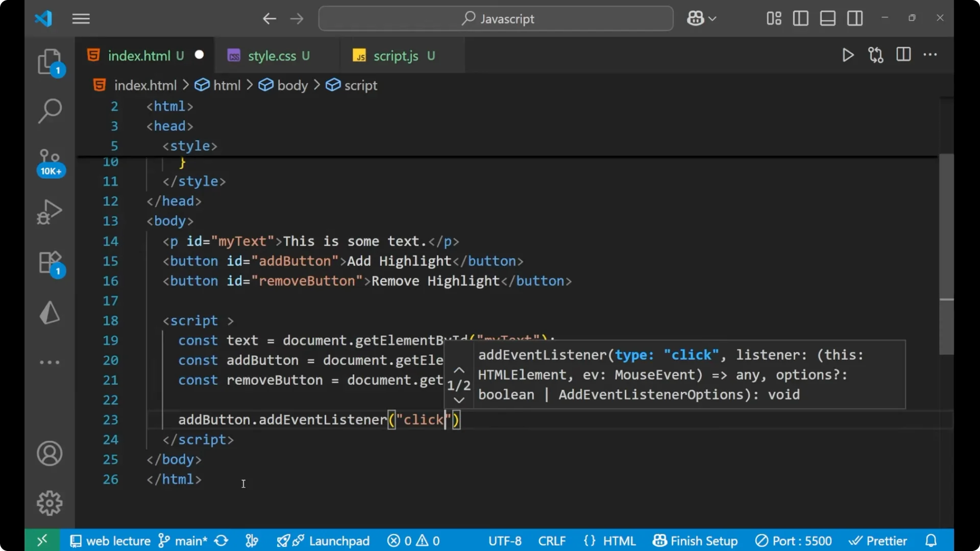980x551 pixels.
Task: Open the notifications bell
Action: pyautogui.click(x=931, y=540)
